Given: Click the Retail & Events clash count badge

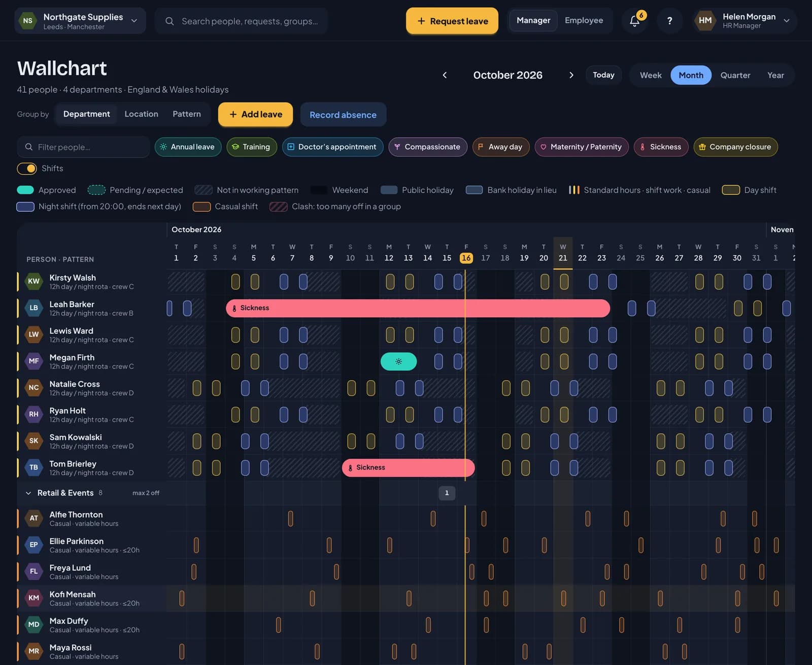Looking at the screenshot, I should pos(447,493).
